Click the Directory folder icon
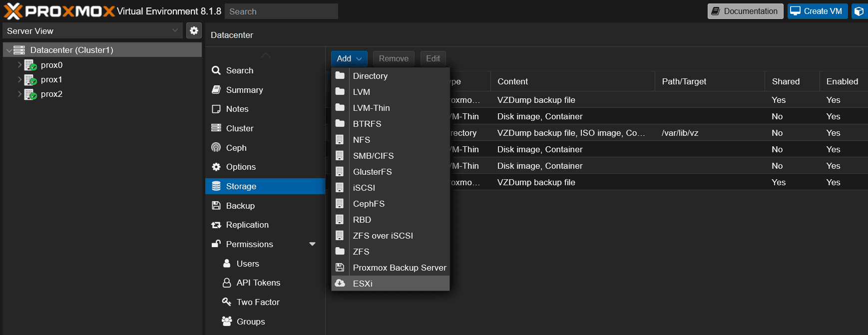This screenshot has height=335, width=868. [x=340, y=75]
